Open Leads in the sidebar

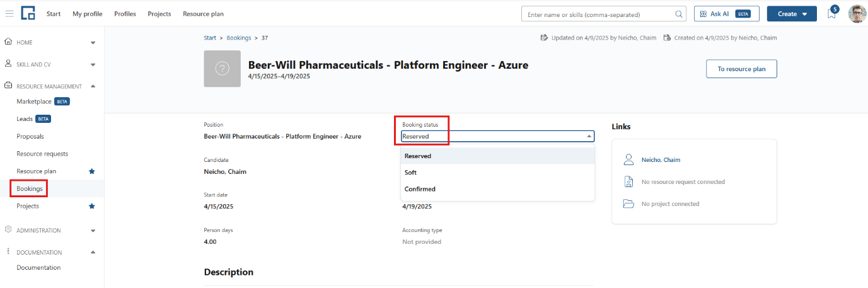(25, 118)
